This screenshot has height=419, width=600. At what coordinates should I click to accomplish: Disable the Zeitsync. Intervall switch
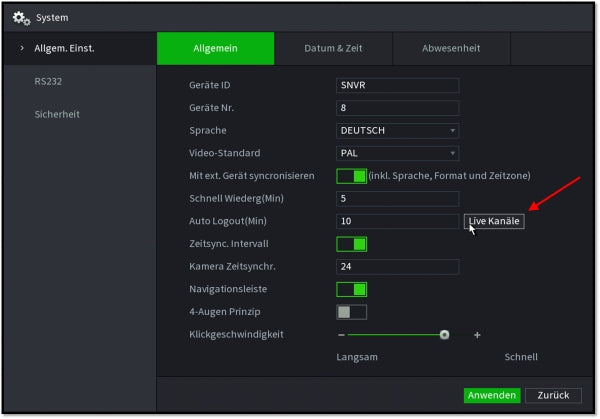[351, 243]
